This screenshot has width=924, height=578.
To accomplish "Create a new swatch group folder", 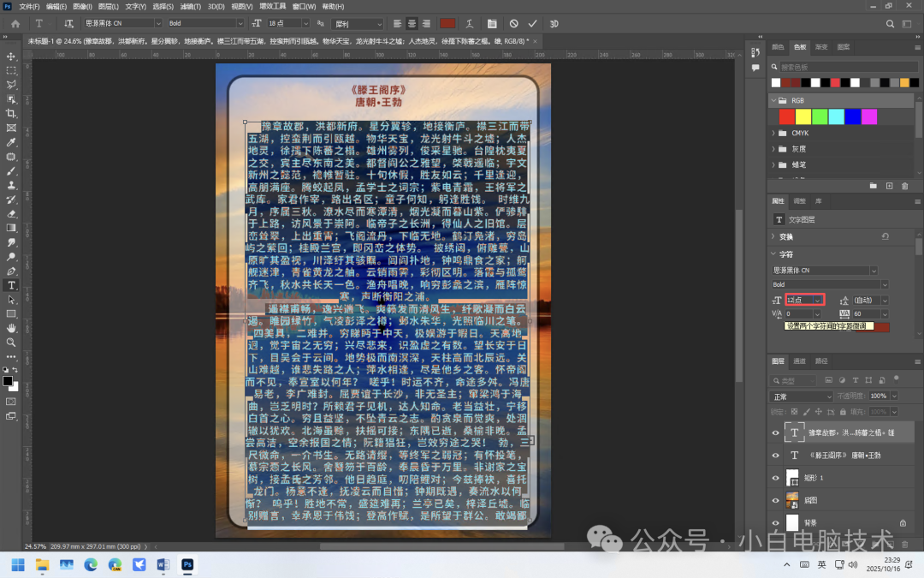I will [874, 186].
